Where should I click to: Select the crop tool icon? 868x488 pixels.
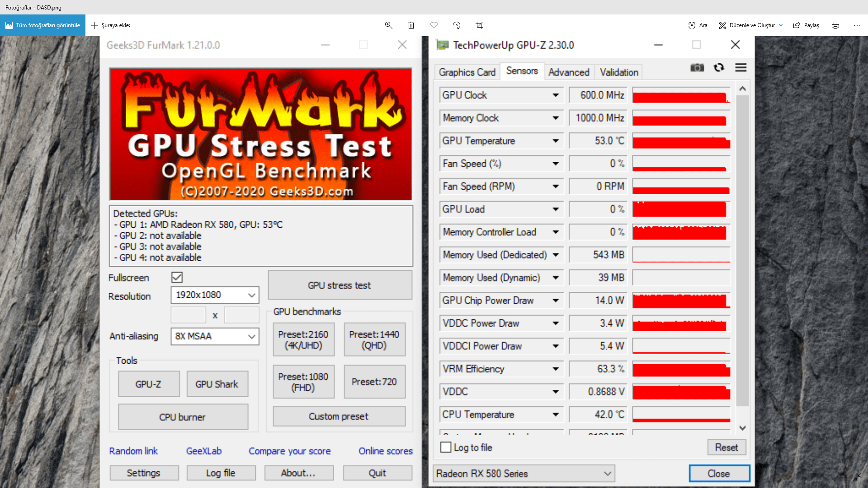[x=479, y=25]
